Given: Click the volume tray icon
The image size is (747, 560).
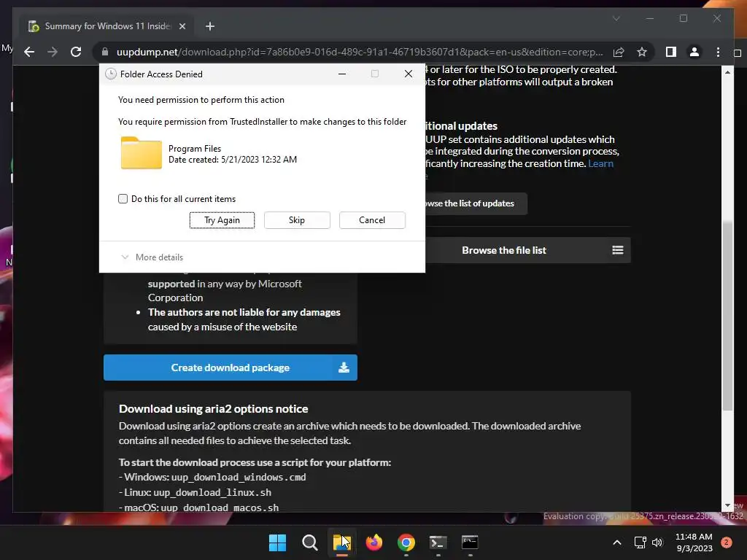Looking at the screenshot, I should 657,542.
